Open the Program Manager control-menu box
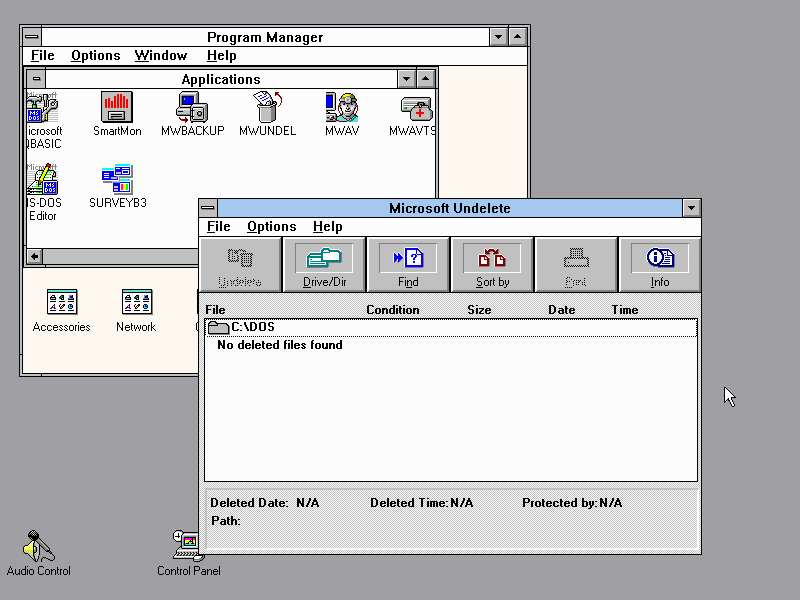Viewport: 800px width, 600px height. [x=32, y=37]
